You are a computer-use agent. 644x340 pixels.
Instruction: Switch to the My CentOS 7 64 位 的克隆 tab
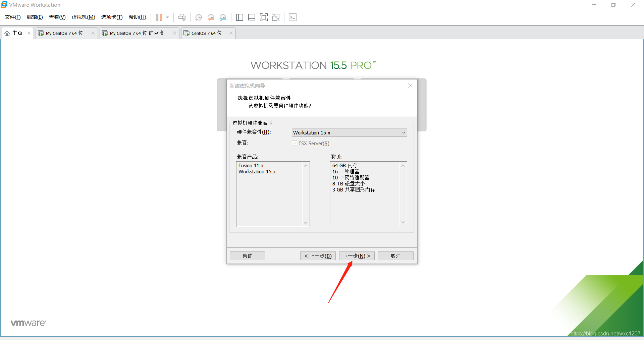139,33
